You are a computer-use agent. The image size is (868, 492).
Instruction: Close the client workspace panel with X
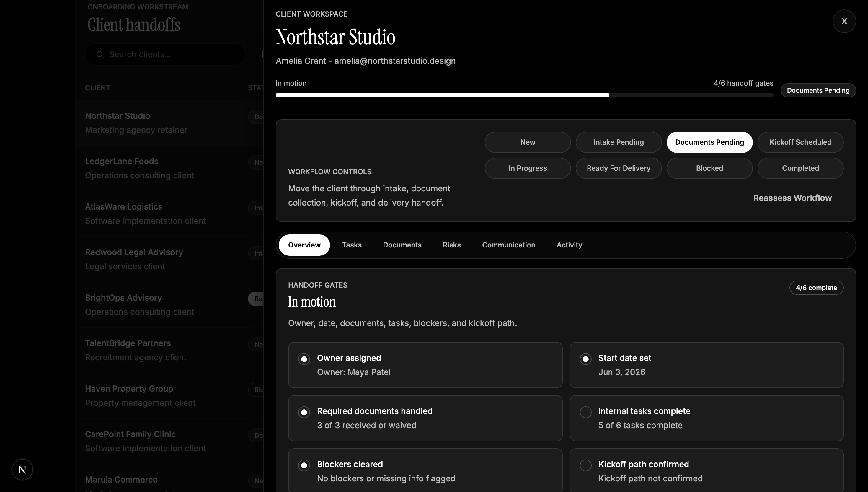(844, 21)
